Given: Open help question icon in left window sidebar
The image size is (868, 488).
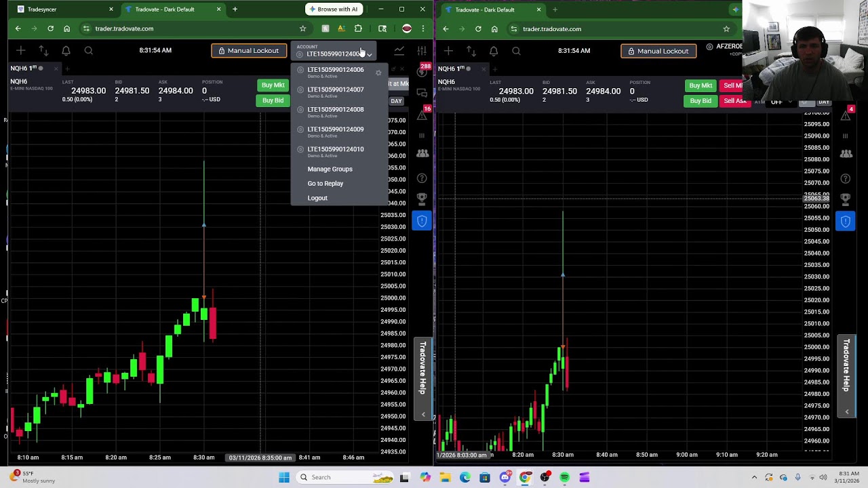Looking at the screenshot, I should (422, 178).
